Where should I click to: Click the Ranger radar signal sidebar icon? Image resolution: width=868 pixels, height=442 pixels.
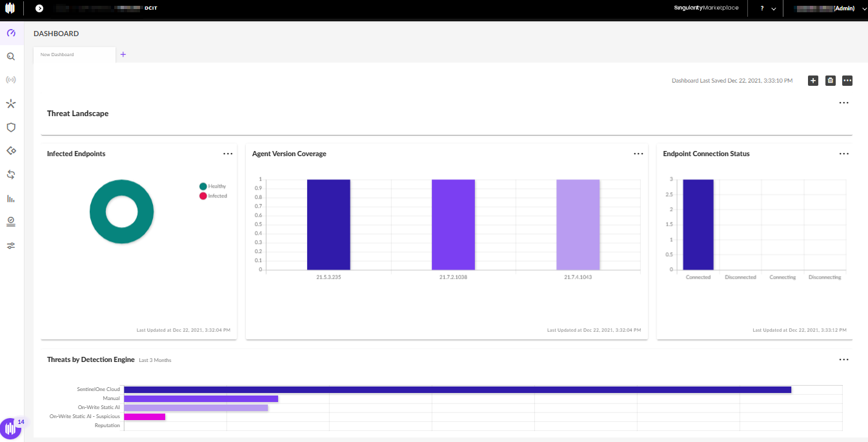coord(11,80)
